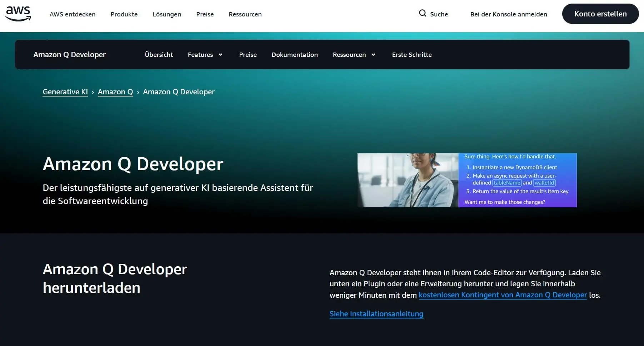Click Bei der Konsole anmelden
This screenshot has height=346, width=644.
(509, 14)
